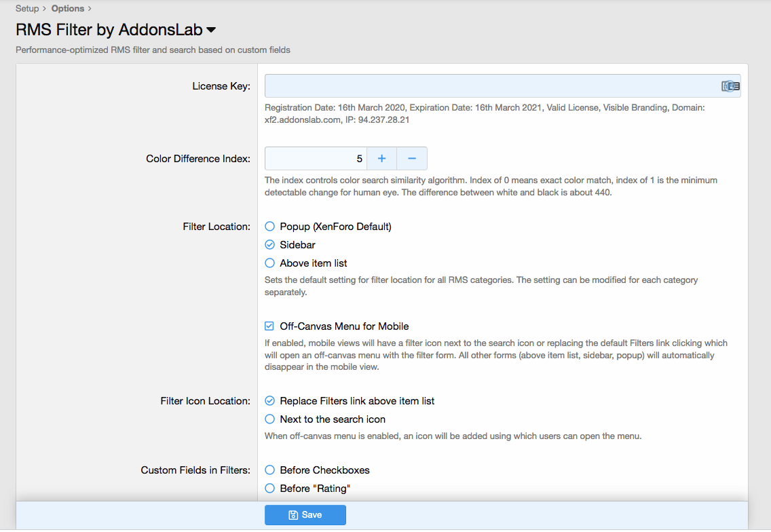Screen dimensions: 771x532
Task: Open Options breadcrumb link
Action: [68, 9]
